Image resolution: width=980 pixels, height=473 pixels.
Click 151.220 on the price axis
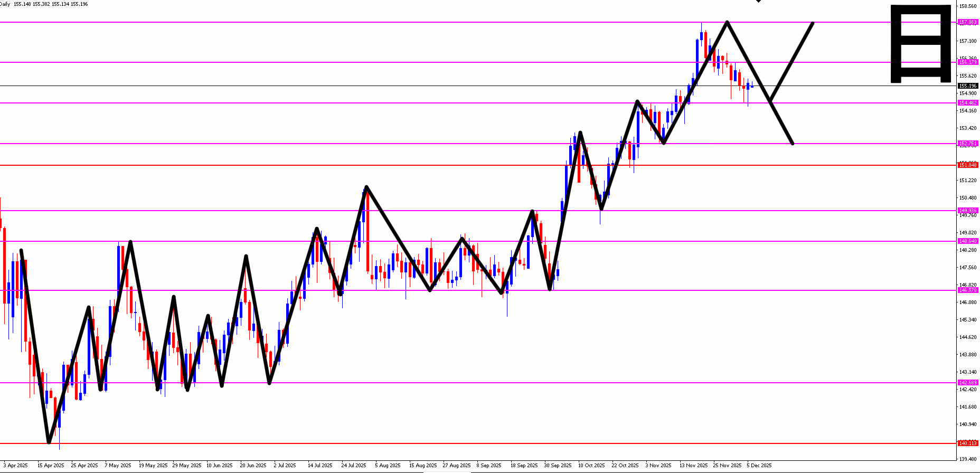pyautogui.click(x=968, y=181)
